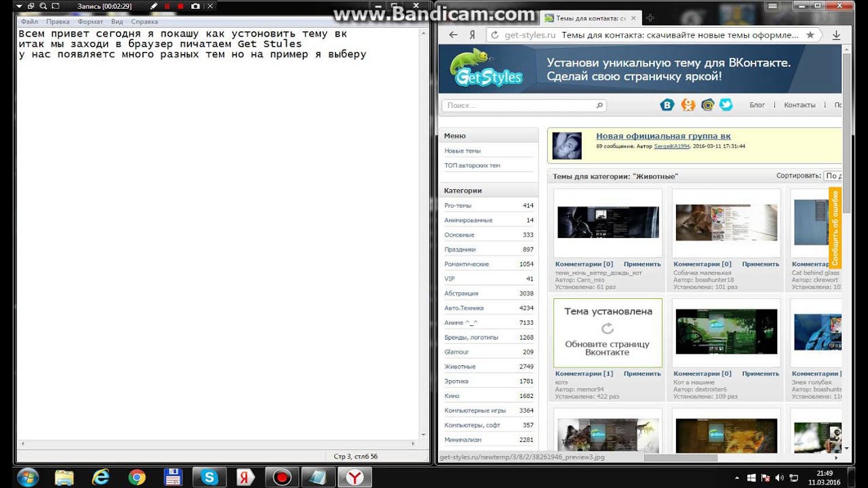Open the Bandicam bar dropdown arrow

click(18, 6)
